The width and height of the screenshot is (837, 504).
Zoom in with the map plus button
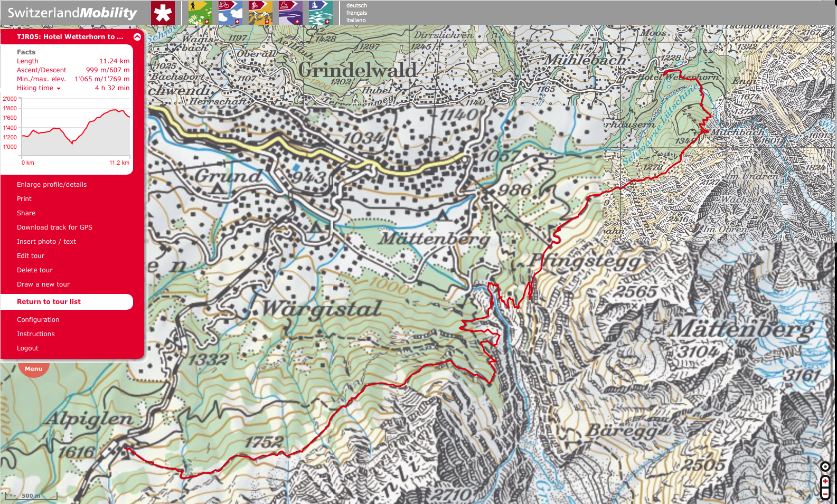click(x=825, y=481)
